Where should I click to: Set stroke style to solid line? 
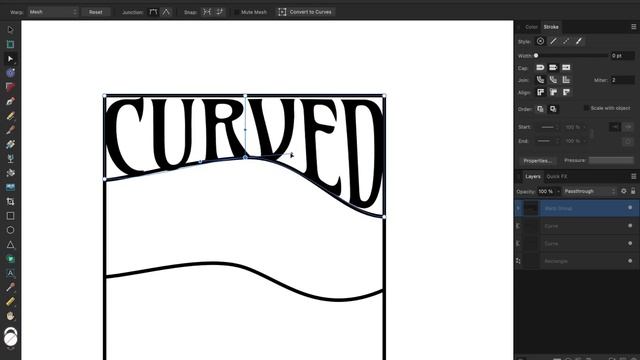[x=553, y=41]
